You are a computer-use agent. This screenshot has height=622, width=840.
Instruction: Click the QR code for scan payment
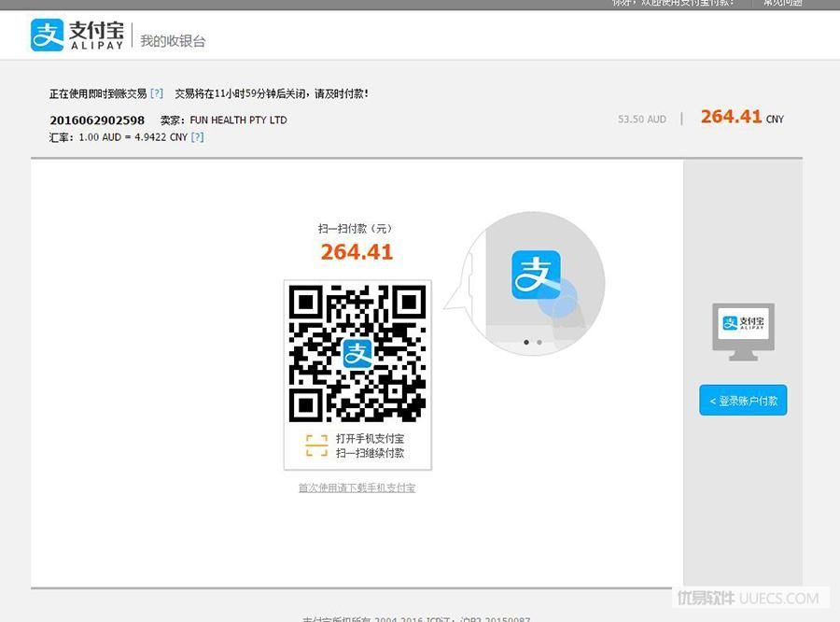tap(357, 353)
